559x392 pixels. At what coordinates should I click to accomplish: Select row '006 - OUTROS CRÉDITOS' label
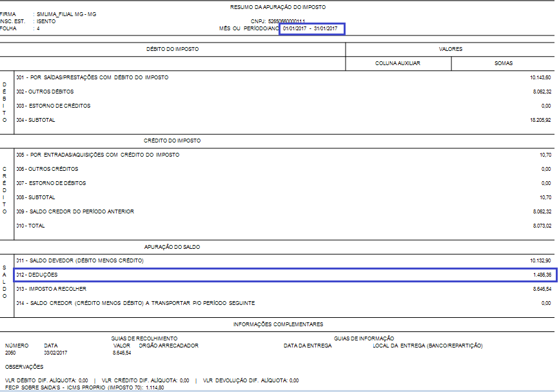point(47,169)
